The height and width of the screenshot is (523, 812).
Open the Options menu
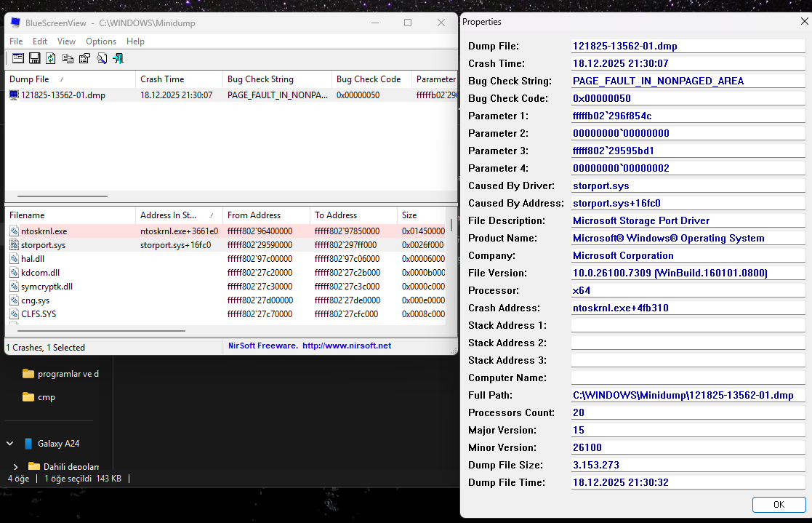(101, 41)
